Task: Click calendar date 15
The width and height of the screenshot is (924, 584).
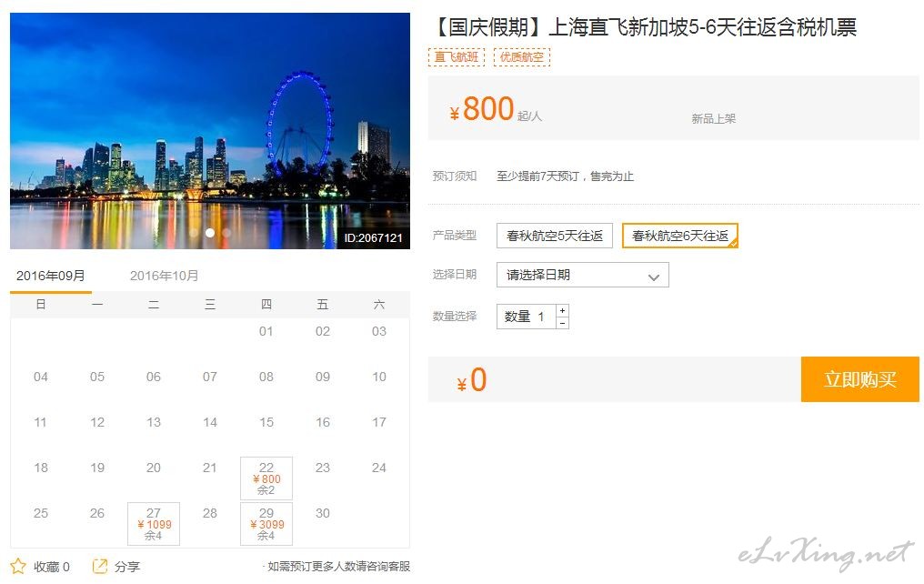Action: [266, 422]
